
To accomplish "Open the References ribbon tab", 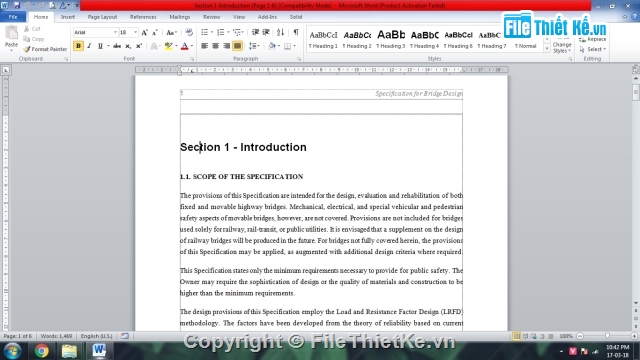I will click(x=143, y=17).
